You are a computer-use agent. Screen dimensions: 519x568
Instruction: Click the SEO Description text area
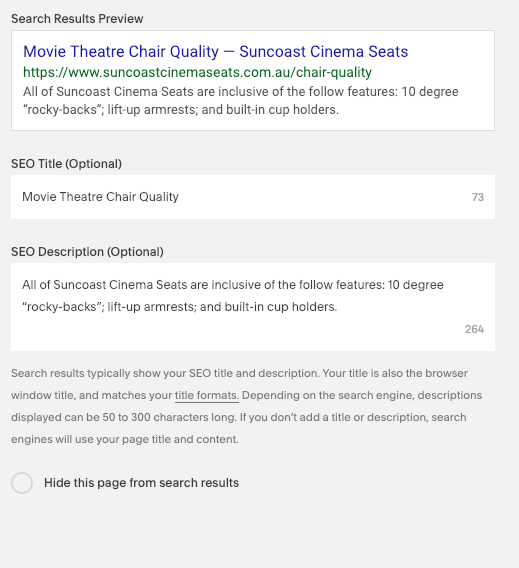(x=253, y=307)
